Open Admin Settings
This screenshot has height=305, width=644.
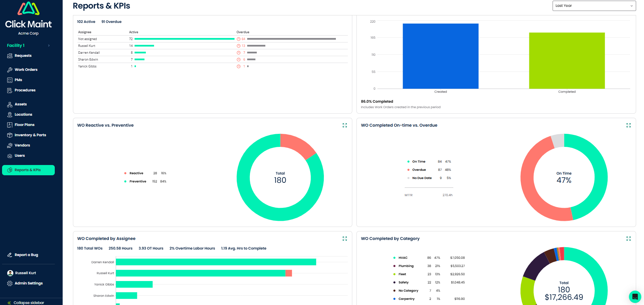[x=28, y=283]
